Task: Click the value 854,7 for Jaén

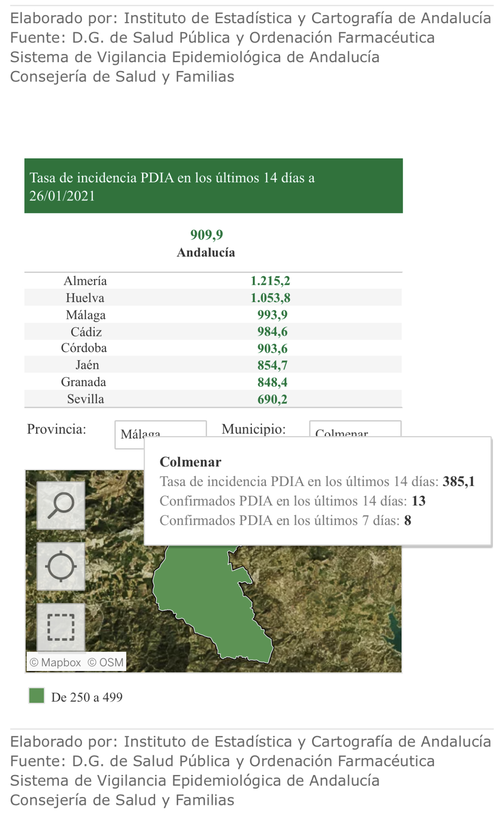Action: pyautogui.click(x=272, y=365)
